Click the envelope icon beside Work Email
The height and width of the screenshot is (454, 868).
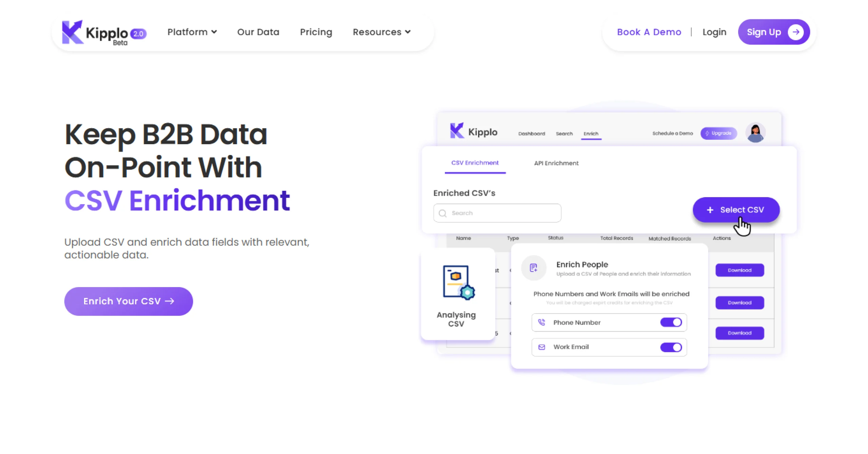tap(541, 347)
